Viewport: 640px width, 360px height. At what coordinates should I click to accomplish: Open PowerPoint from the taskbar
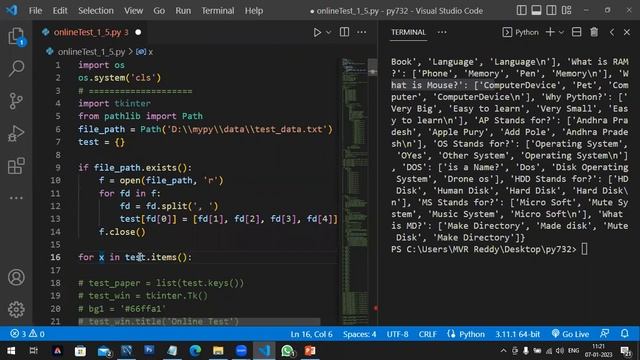click(310, 351)
